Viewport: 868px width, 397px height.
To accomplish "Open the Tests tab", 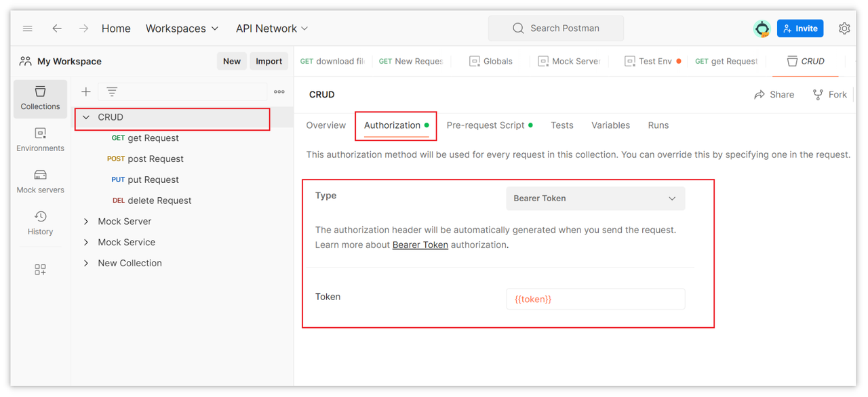I will [562, 125].
